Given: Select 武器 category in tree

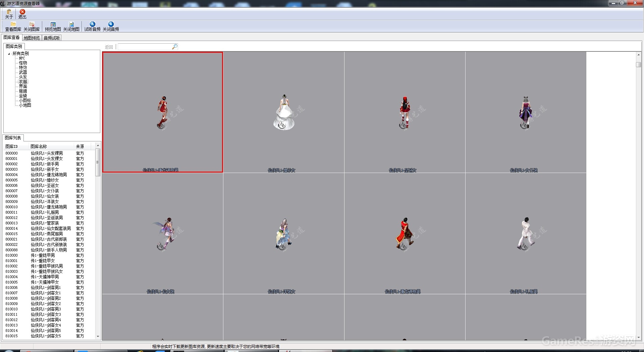Looking at the screenshot, I should pos(23,72).
